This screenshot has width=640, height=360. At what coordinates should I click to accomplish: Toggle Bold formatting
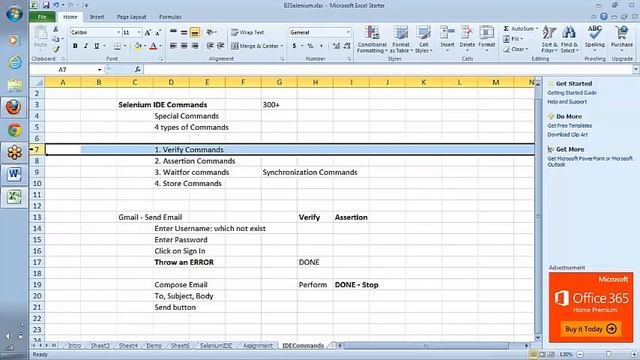tap(75, 46)
